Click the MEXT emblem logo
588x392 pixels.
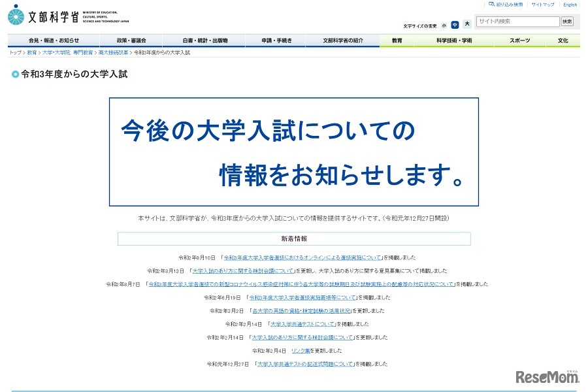click(x=14, y=16)
